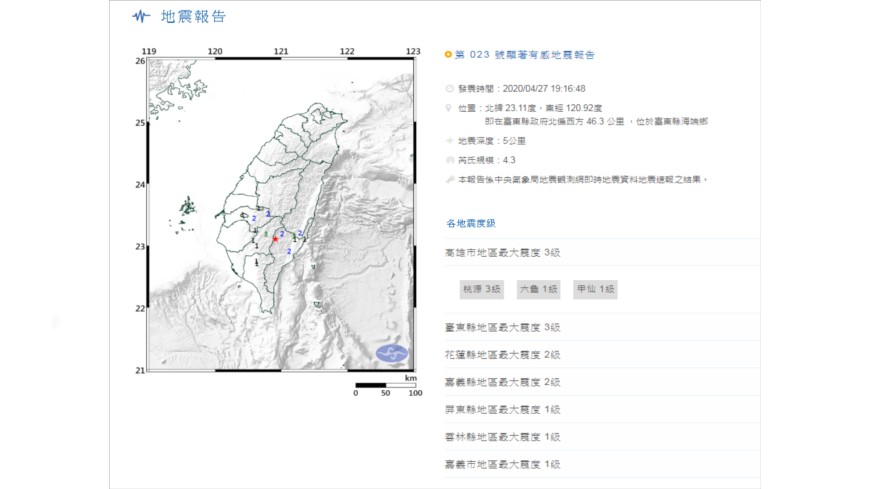Click the seismic wave icon beside 地震報告

click(142, 17)
